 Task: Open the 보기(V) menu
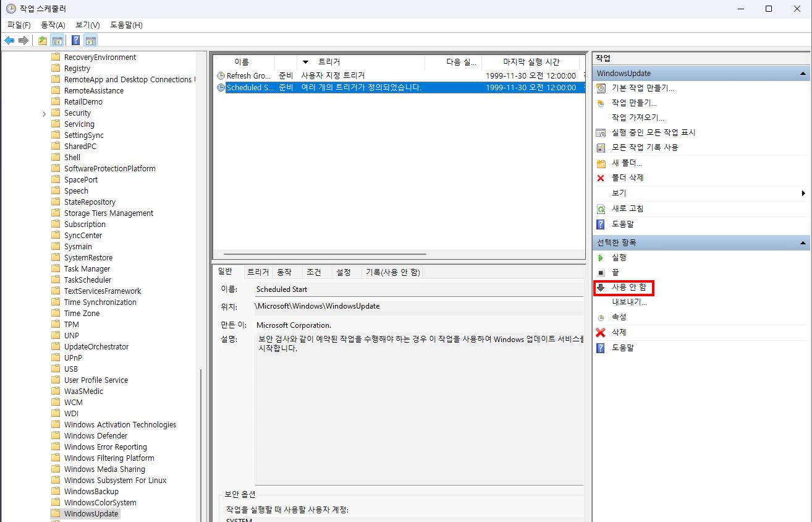coord(88,25)
